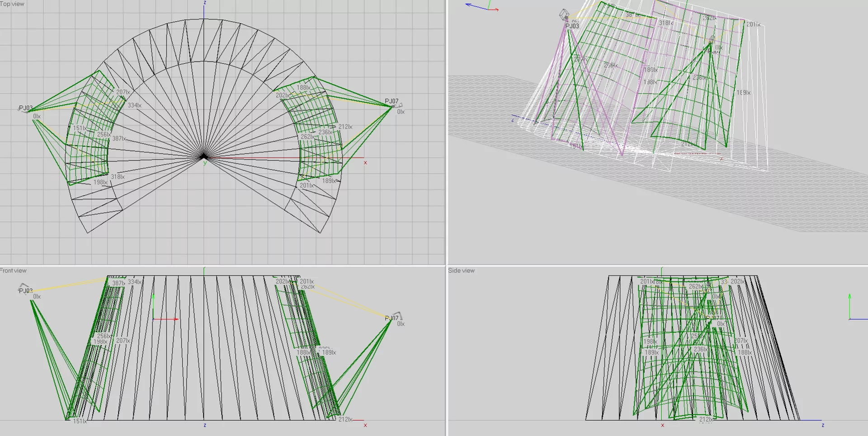Select the 189lx reading in perspective view
This screenshot has height=436, width=868.
[743, 93]
